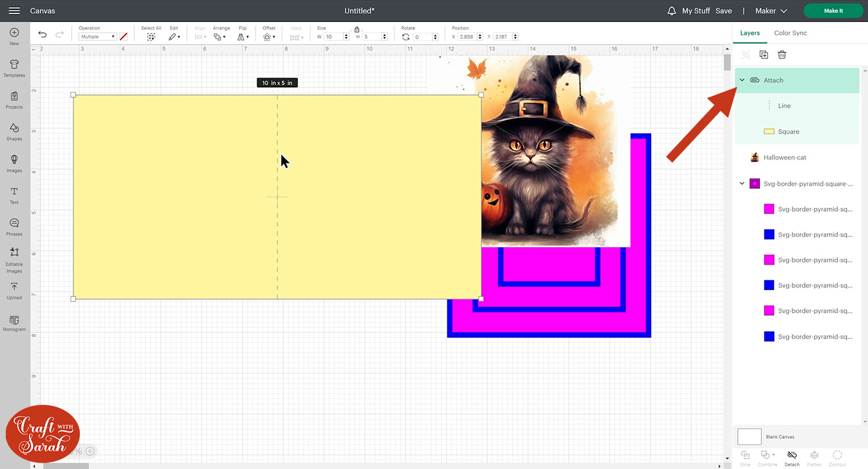The height and width of the screenshot is (469, 868).
Task: Duplicate the selected layer
Action: click(764, 54)
